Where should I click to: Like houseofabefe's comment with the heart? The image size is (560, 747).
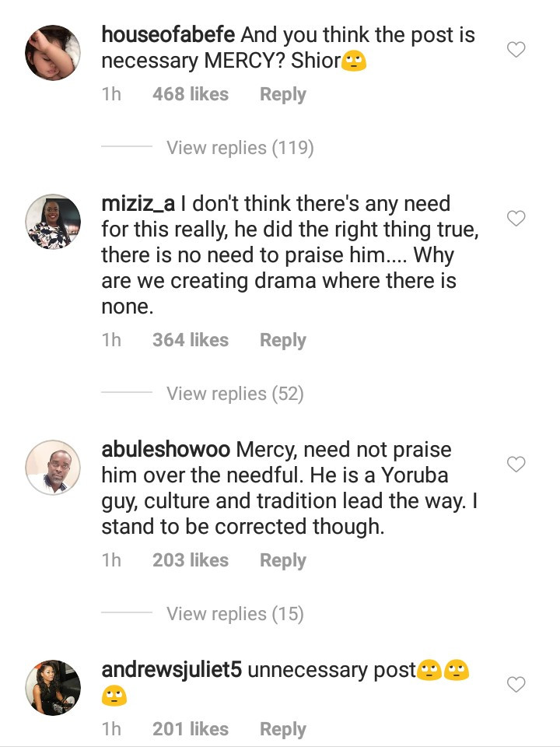(x=516, y=51)
